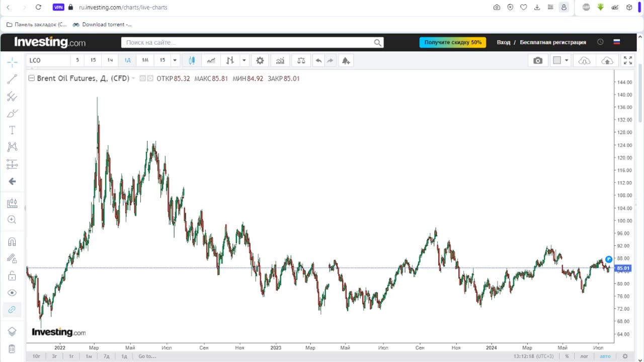Switch to candlestick chart style
This screenshot has width=644, height=362.
click(x=192, y=60)
